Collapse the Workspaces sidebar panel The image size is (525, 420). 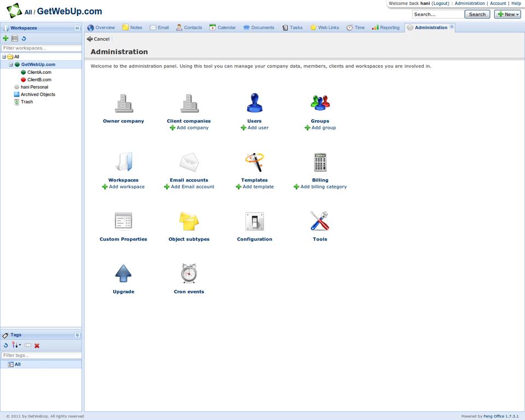click(x=77, y=28)
